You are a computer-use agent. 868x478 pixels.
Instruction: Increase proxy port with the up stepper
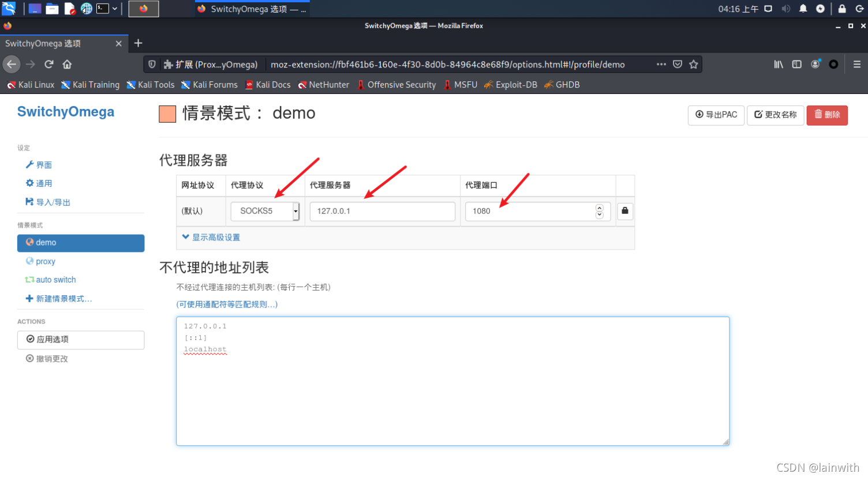[600, 208]
